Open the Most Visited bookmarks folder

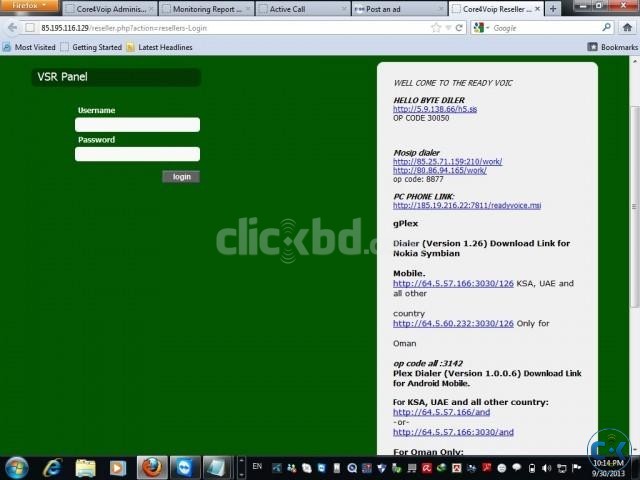click(29, 47)
